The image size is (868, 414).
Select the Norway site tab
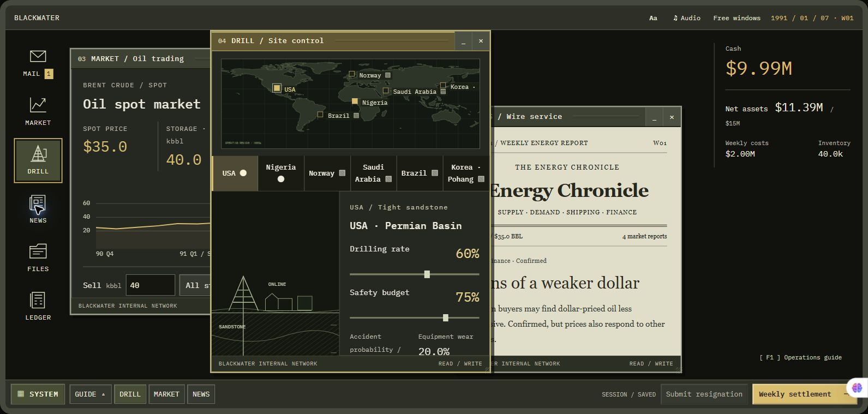327,173
